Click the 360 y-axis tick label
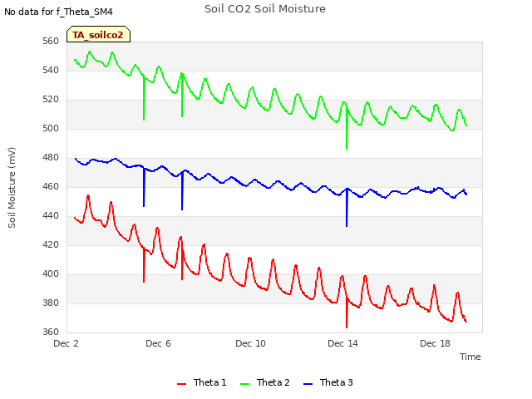 [51, 332]
